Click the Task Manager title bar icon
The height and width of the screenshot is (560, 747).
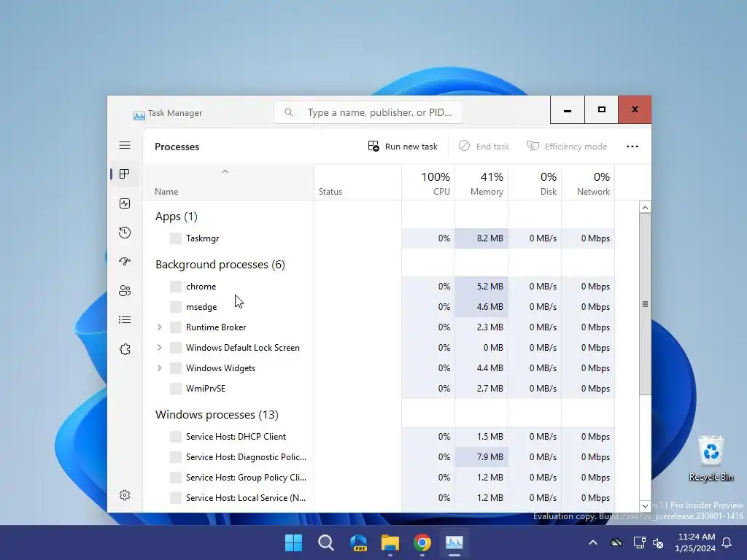139,115
